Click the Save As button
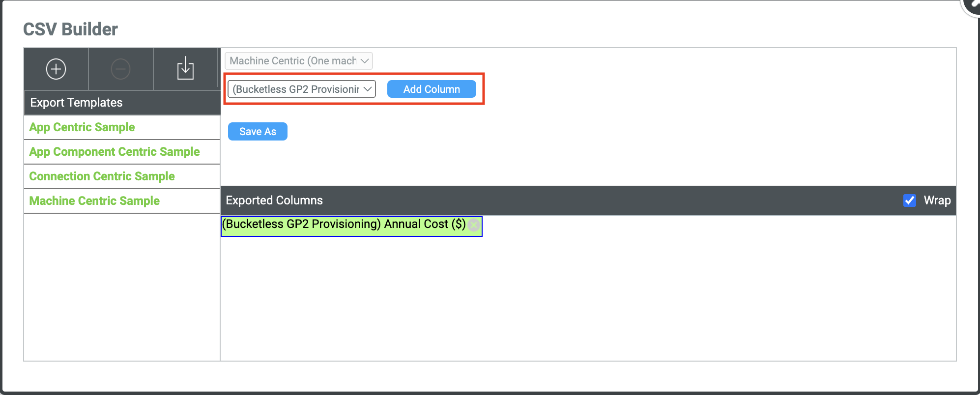Viewport: 980px width, 395px height. tap(258, 131)
